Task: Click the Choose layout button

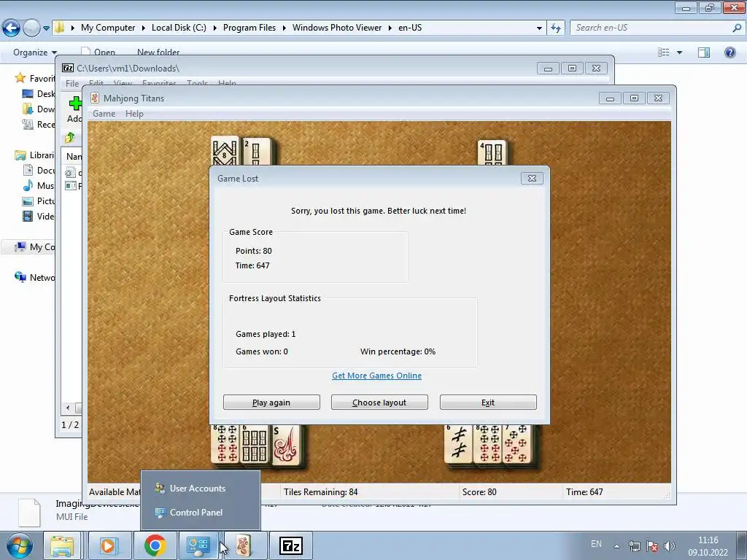Action: 379,402
